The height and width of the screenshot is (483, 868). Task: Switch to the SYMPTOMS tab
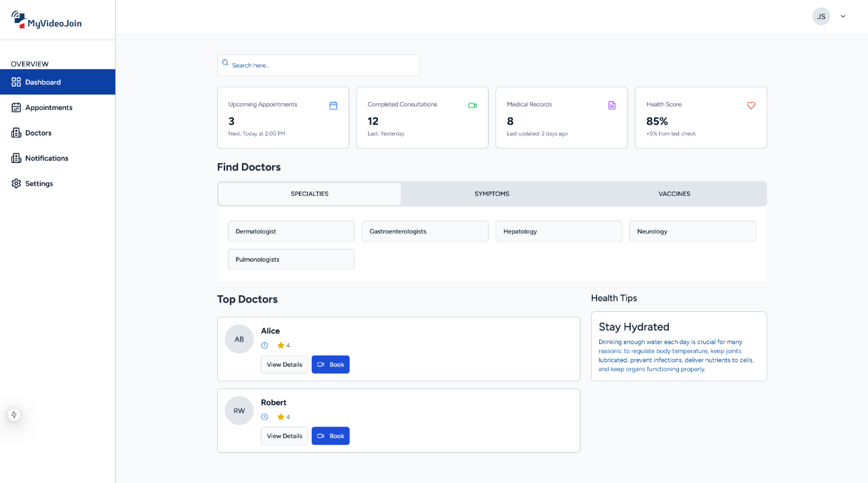pyautogui.click(x=492, y=194)
